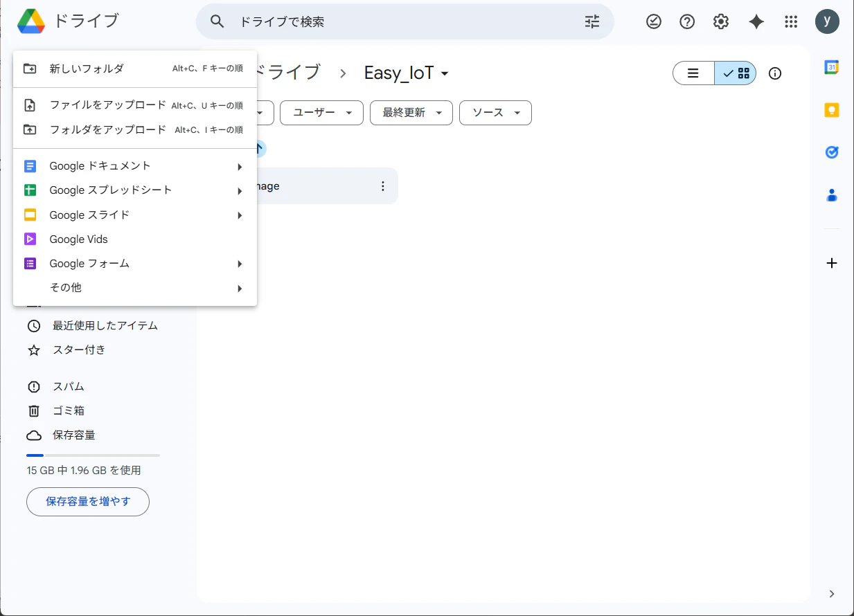Click the Google Drive logo
854x616 pixels.
pos(31,21)
